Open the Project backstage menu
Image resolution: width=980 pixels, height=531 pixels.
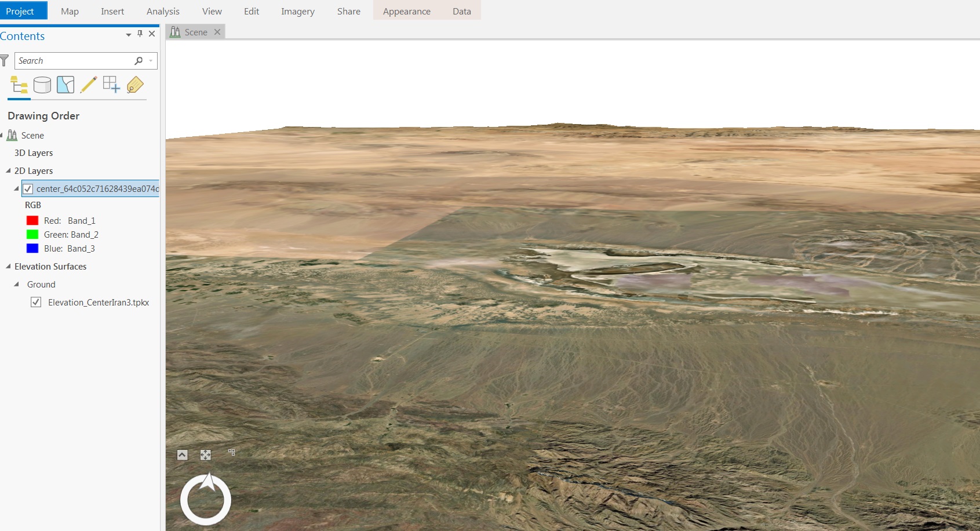point(20,10)
